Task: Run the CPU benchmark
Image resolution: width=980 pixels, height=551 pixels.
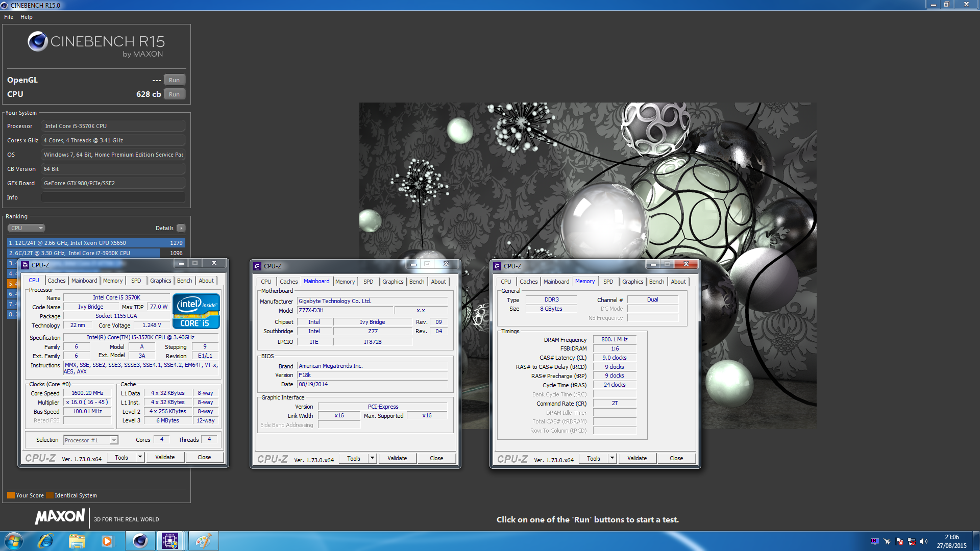Action: pyautogui.click(x=174, y=94)
